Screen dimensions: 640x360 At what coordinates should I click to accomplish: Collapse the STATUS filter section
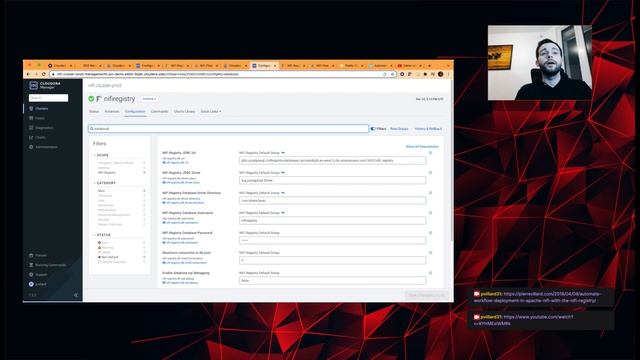click(x=102, y=235)
